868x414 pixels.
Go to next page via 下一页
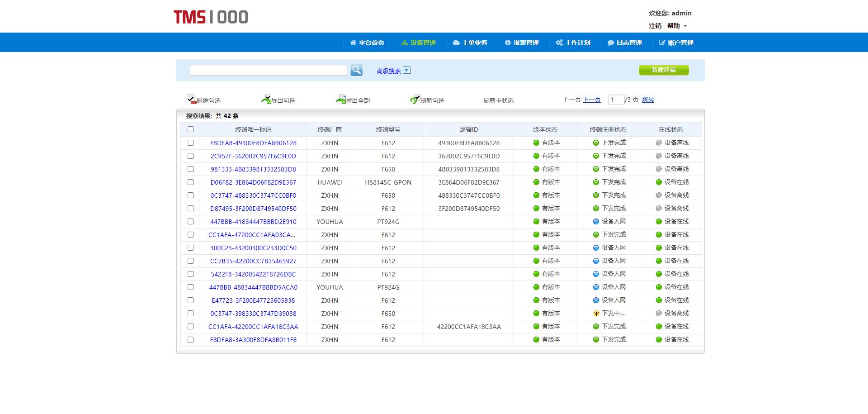click(592, 100)
